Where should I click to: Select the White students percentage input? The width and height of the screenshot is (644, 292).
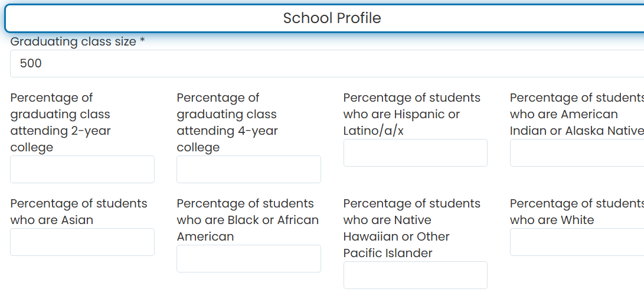click(577, 242)
